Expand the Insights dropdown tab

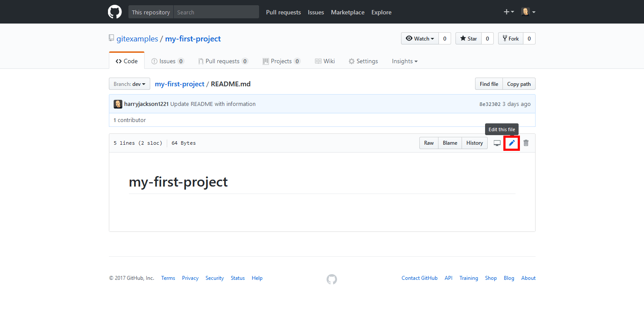point(405,61)
